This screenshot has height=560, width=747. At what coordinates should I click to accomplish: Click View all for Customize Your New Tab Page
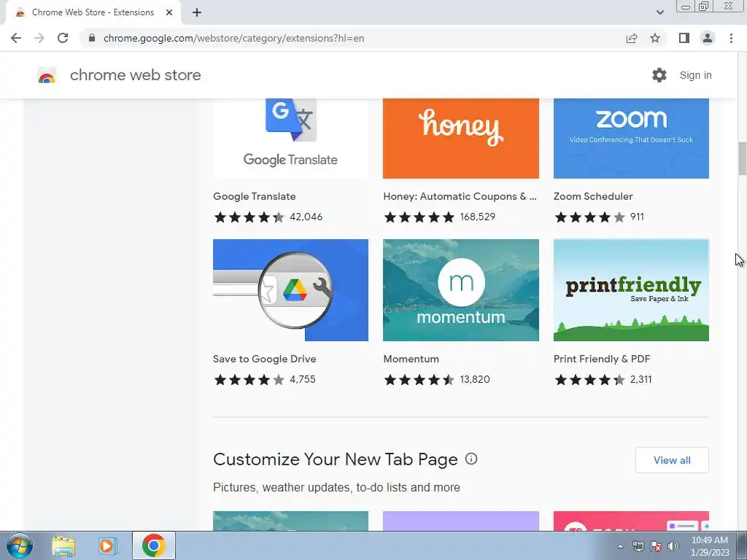[x=672, y=460]
